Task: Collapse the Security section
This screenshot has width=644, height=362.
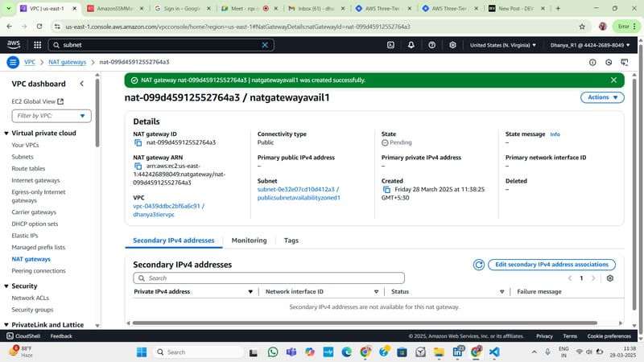Action: coord(6,286)
